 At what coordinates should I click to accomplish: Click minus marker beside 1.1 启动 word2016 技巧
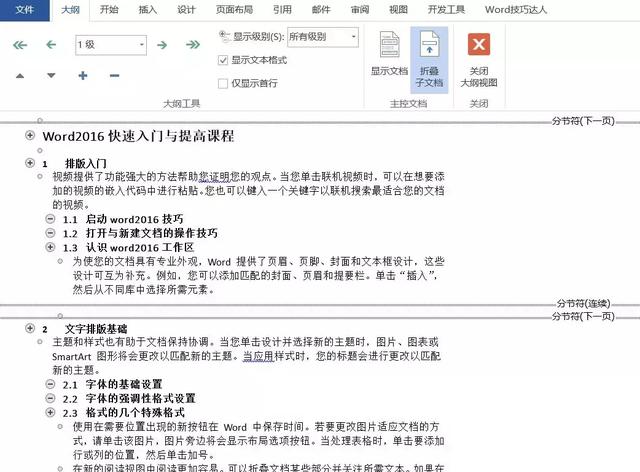pos(50,219)
